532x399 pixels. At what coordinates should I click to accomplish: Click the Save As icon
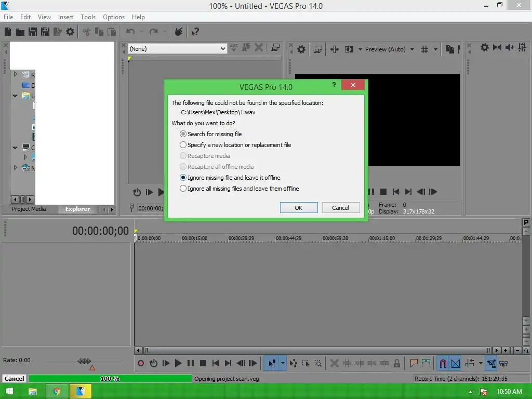point(45,32)
